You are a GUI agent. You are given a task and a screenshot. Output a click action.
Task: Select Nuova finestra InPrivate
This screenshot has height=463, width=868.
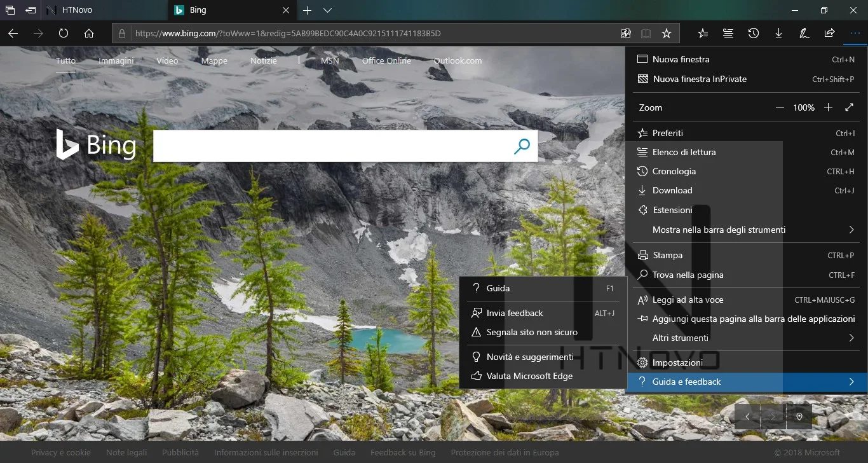point(747,79)
